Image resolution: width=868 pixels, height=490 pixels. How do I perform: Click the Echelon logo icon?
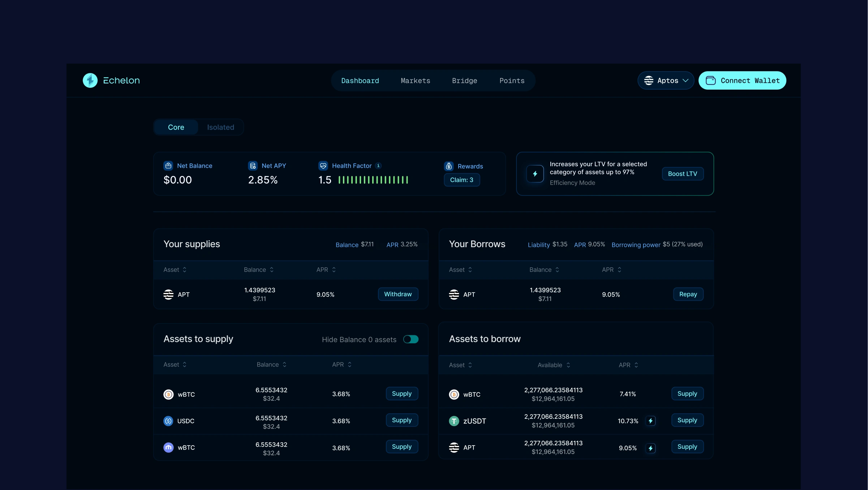coord(90,80)
